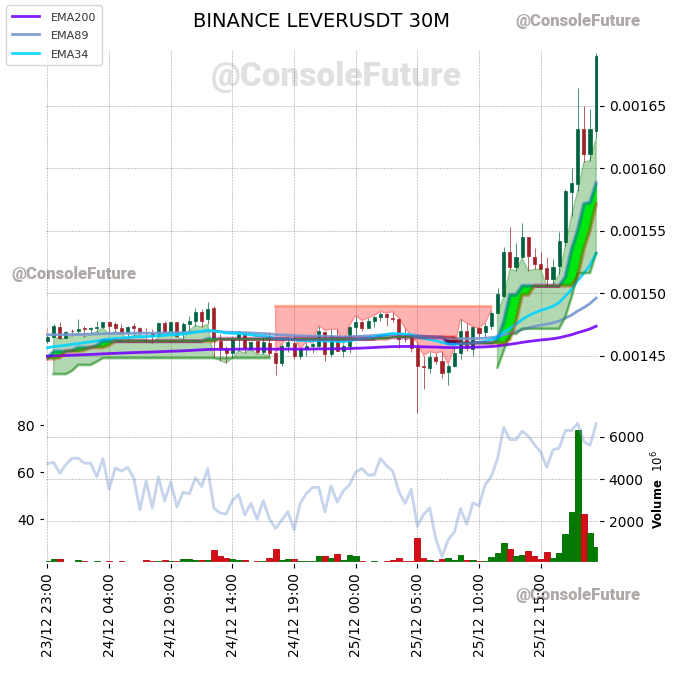
Task: Click the 0.00145 price axis label
Action: 638,356
